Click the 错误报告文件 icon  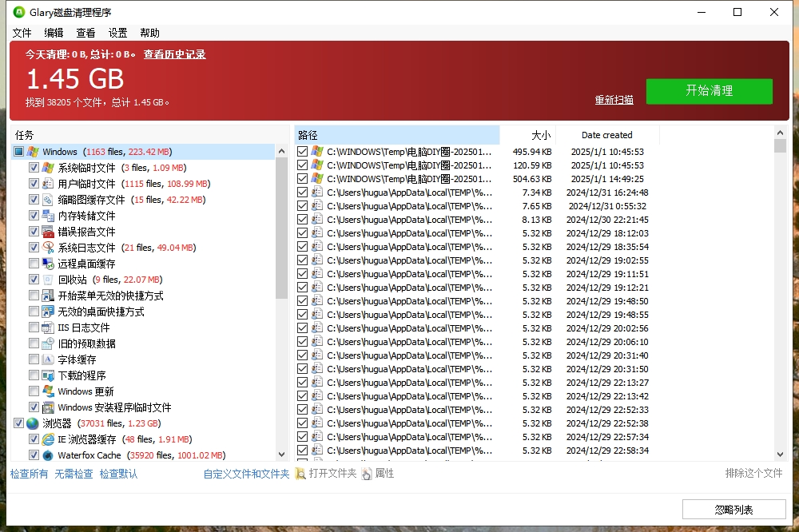[x=49, y=232]
